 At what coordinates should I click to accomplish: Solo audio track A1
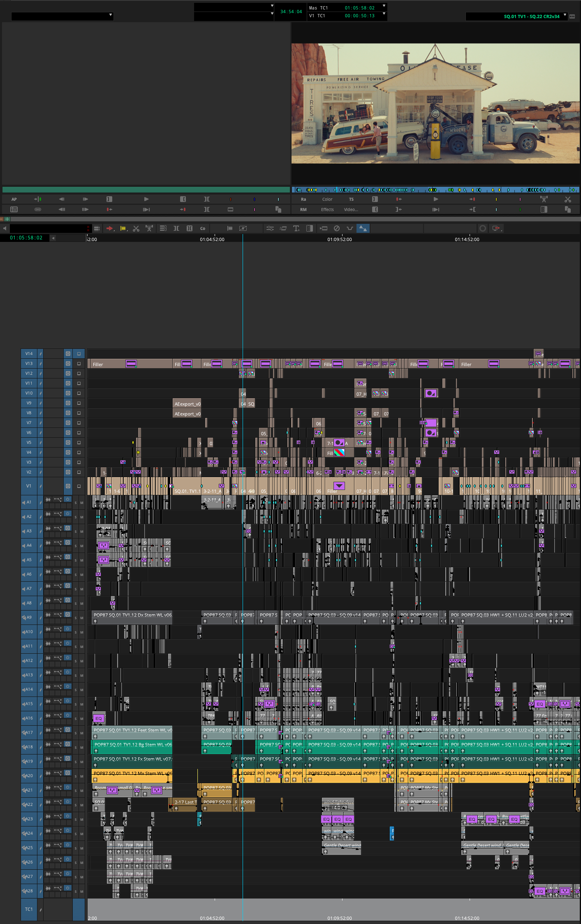point(76,503)
